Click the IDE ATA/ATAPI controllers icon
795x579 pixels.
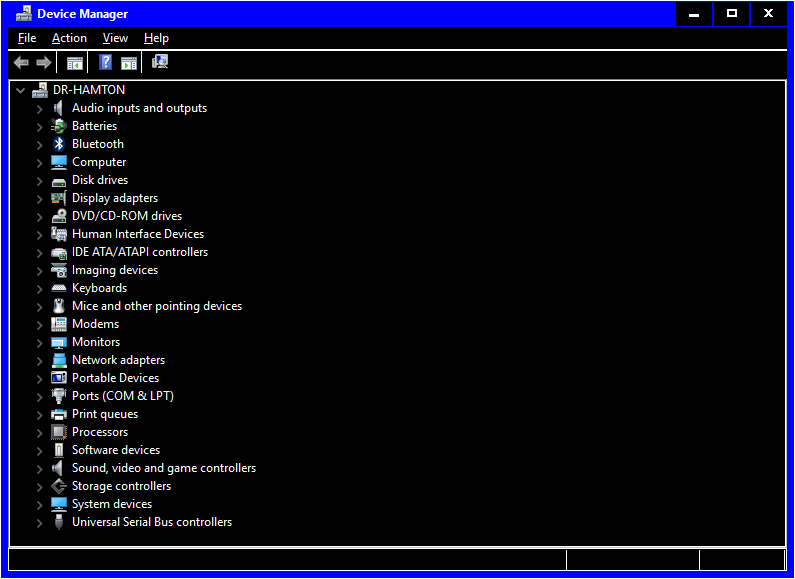(59, 252)
